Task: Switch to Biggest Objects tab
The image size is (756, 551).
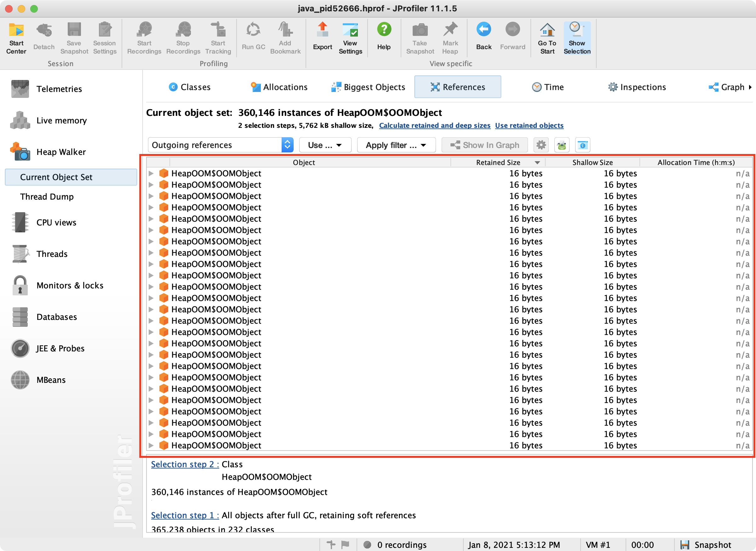Action: (x=368, y=87)
